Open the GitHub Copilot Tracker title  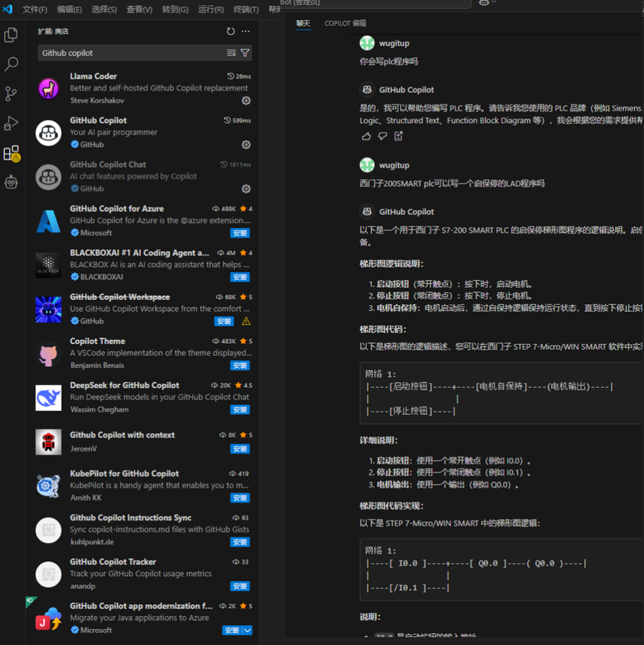[x=113, y=562]
